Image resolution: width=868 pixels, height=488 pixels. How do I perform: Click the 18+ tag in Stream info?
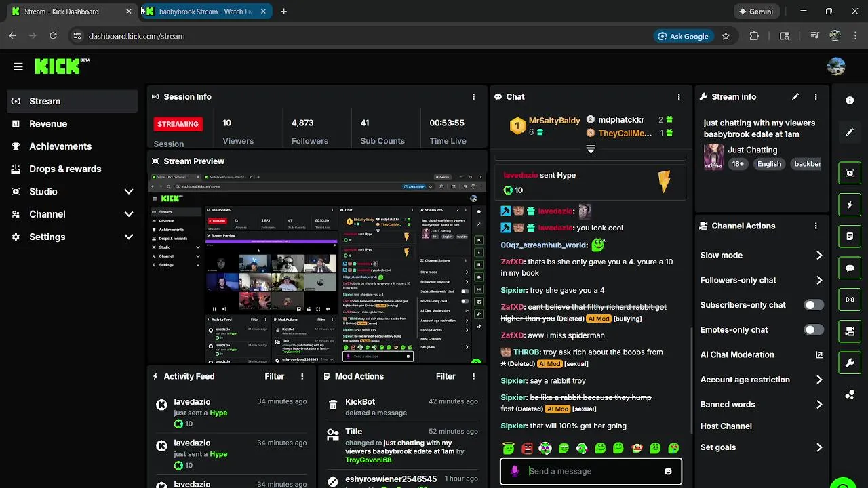(738, 164)
